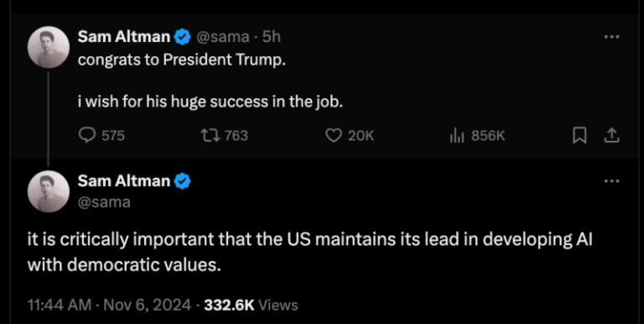Click the 11:44 AM · Nov 6, 2024 timestamp
Image resolution: width=644 pixels, height=324 pixels.
click(x=109, y=305)
